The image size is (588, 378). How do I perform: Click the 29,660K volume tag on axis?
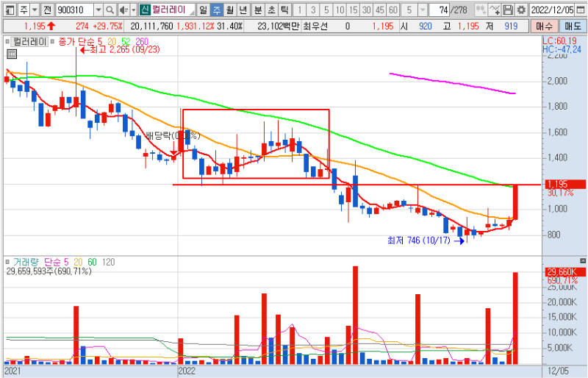click(x=564, y=272)
